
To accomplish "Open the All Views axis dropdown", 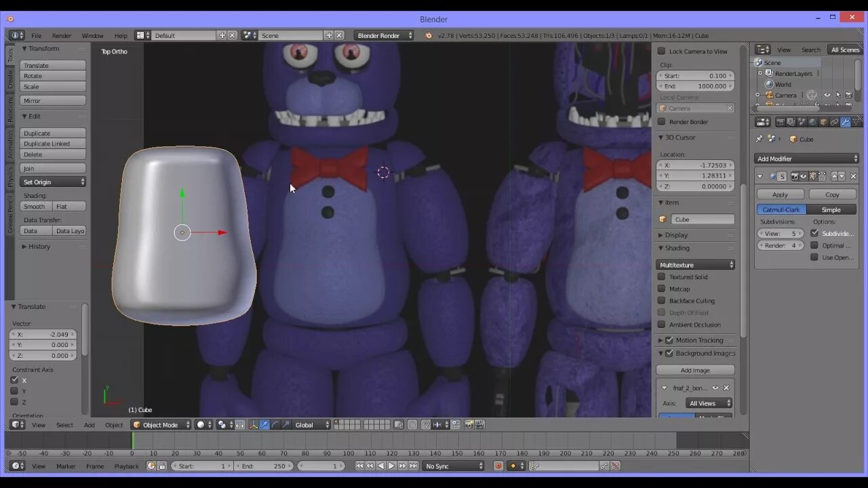I will (x=709, y=403).
